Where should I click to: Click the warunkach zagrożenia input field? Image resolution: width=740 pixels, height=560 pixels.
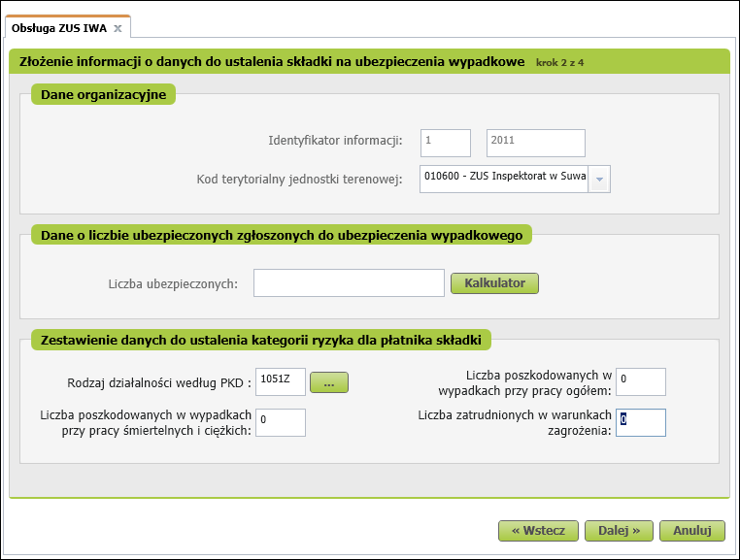(640, 422)
